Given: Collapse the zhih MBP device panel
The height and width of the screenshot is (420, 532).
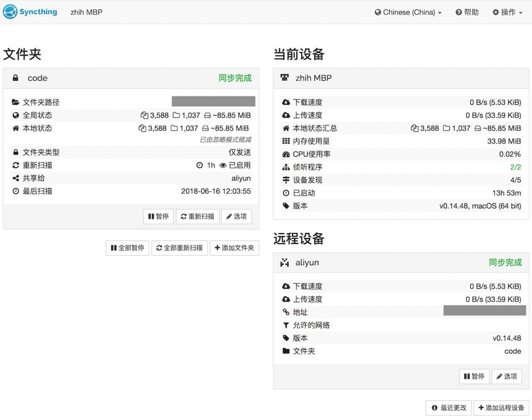Looking at the screenshot, I should point(401,78).
